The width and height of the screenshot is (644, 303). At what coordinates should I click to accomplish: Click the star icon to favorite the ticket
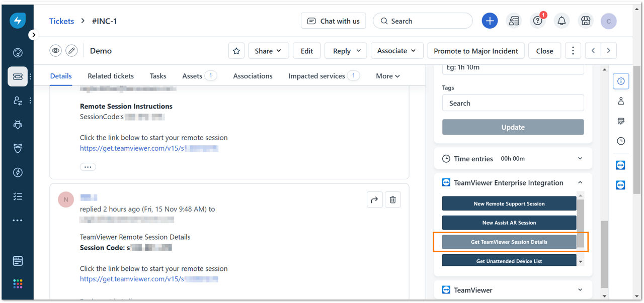(x=236, y=51)
